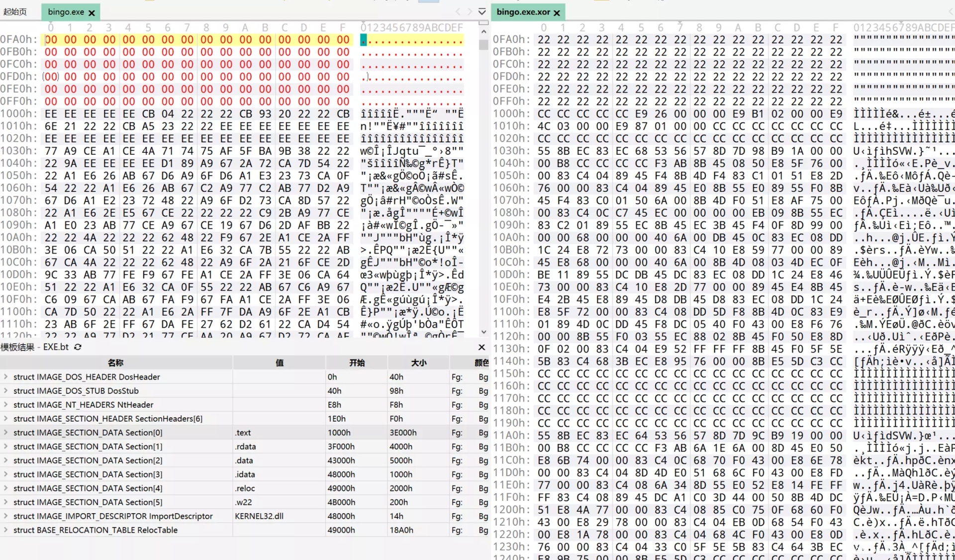Select struct BASE_RELOCATION_TABLE RelocTable row

click(95, 530)
